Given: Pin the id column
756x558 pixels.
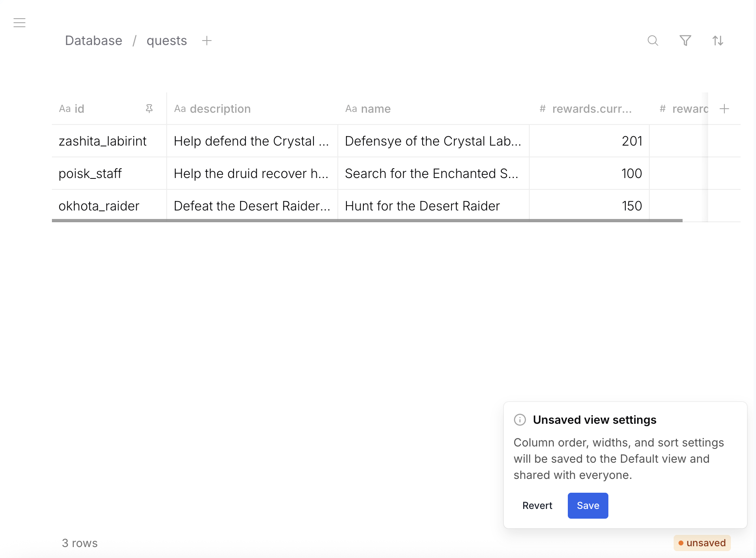Looking at the screenshot, I should point(149,109).
